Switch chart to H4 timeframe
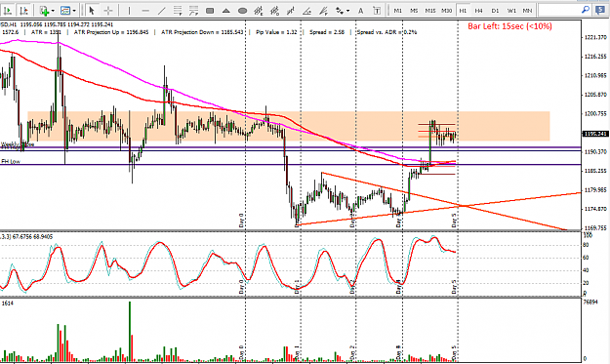This screenshot has height=364, width=610. pos(479,11)
